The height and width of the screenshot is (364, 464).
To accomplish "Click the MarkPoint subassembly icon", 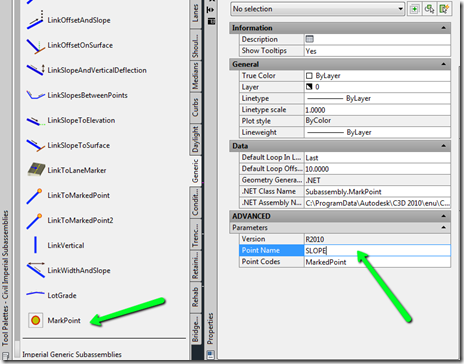I will point(36,320).
